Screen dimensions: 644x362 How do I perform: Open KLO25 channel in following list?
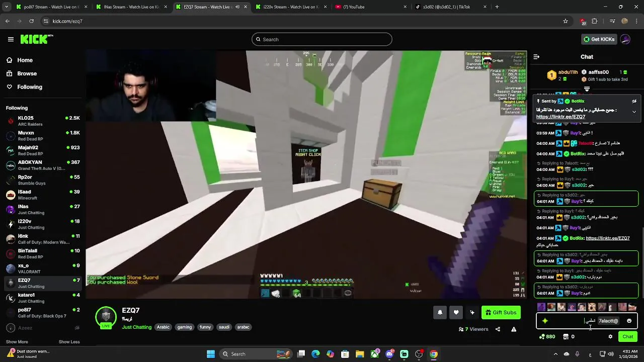(43, 121)
